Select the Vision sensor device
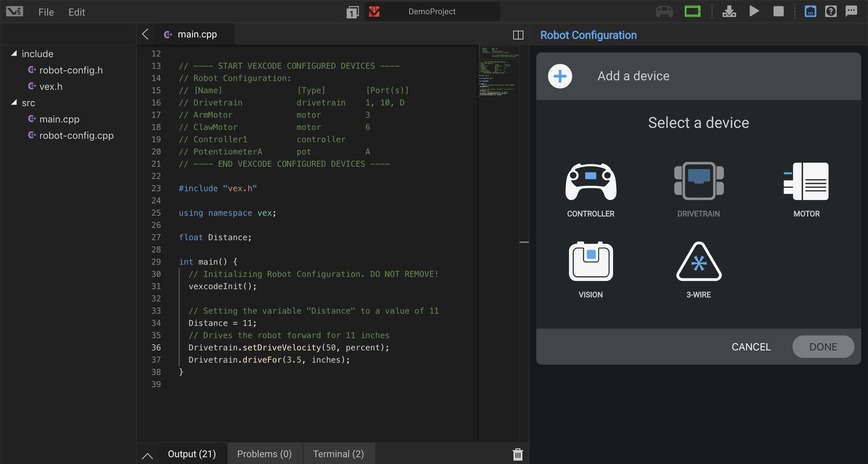The image size is (868, 464). [x=591, y=270]
